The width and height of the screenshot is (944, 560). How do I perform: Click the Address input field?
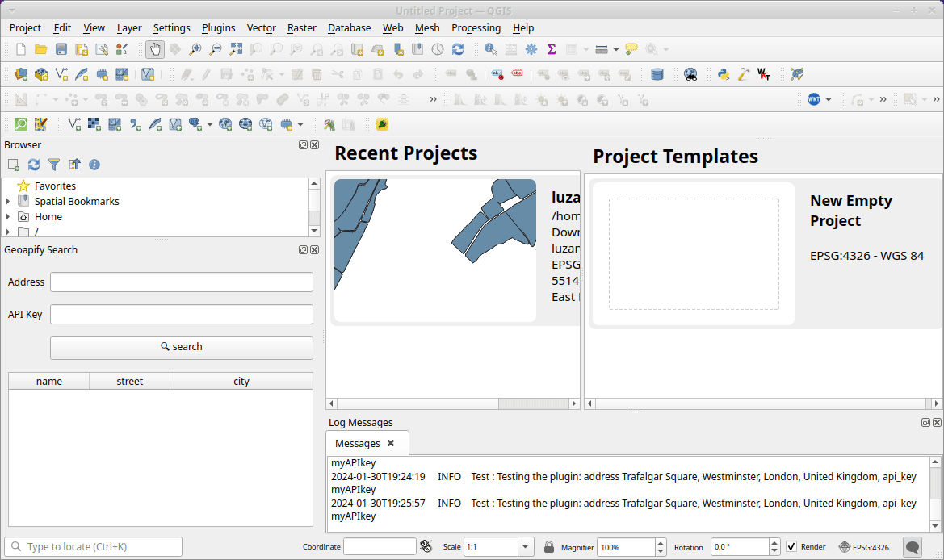(181, 282)
